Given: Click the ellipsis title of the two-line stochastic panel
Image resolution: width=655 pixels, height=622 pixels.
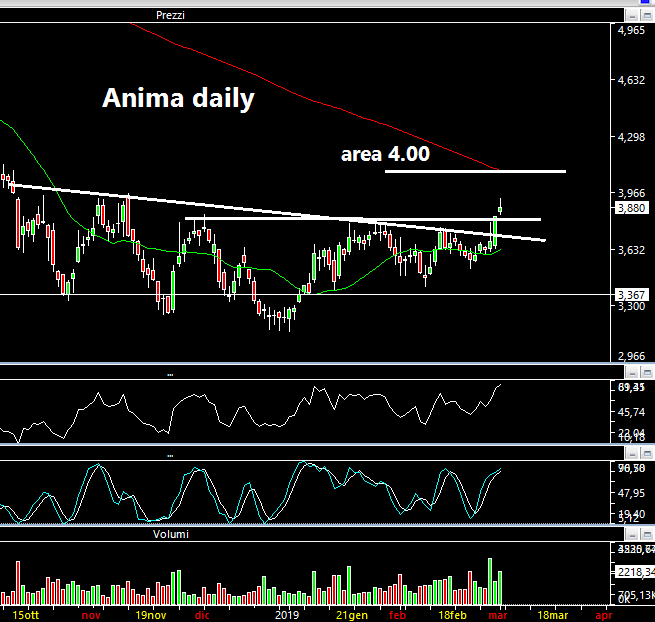Looking at the screenshot, I should click(x=170, y=456).
